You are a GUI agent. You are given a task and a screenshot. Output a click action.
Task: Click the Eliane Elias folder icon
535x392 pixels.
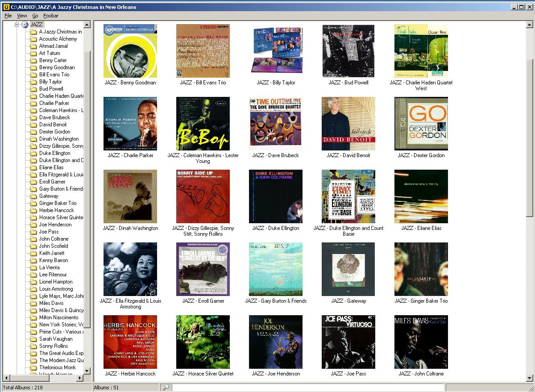coord(33,168)
